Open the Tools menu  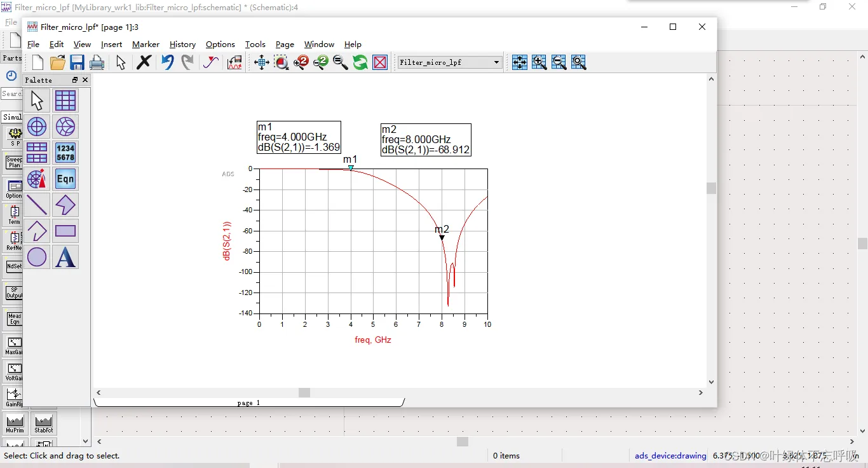tap(255, 45)
